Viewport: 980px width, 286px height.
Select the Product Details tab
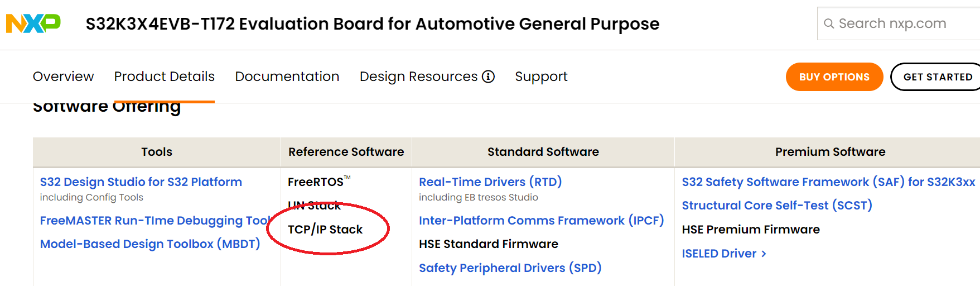(164, 77)
